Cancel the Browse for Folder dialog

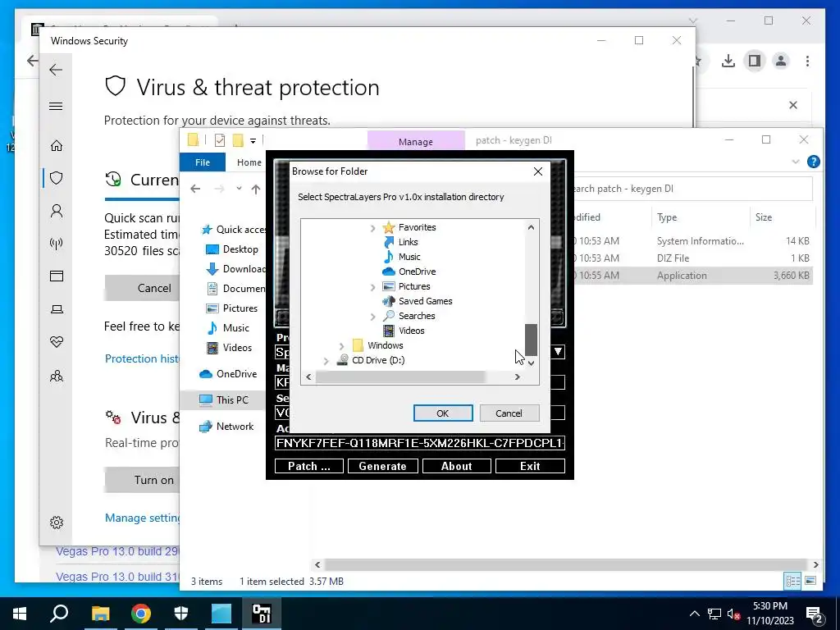tap(509, 413)
